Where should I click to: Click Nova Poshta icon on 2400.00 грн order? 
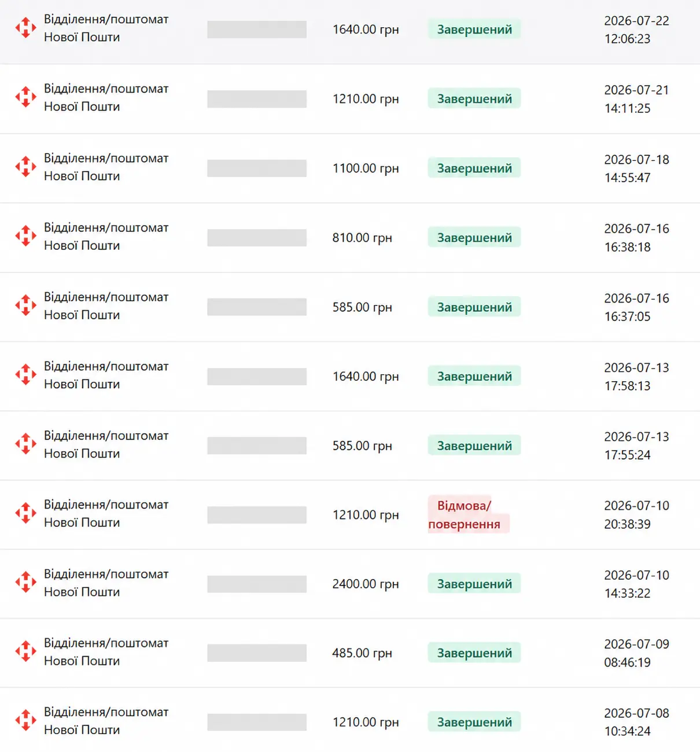pyautogui.click(x=25, y=583)
